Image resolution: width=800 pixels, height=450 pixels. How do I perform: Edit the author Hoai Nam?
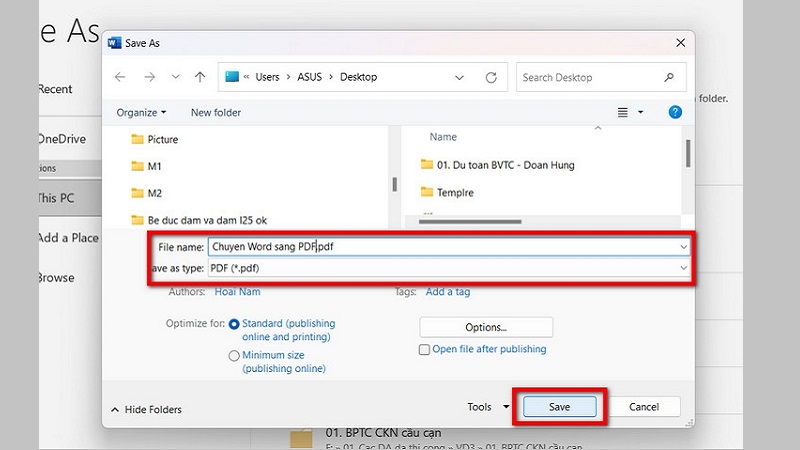pos(237,292)
